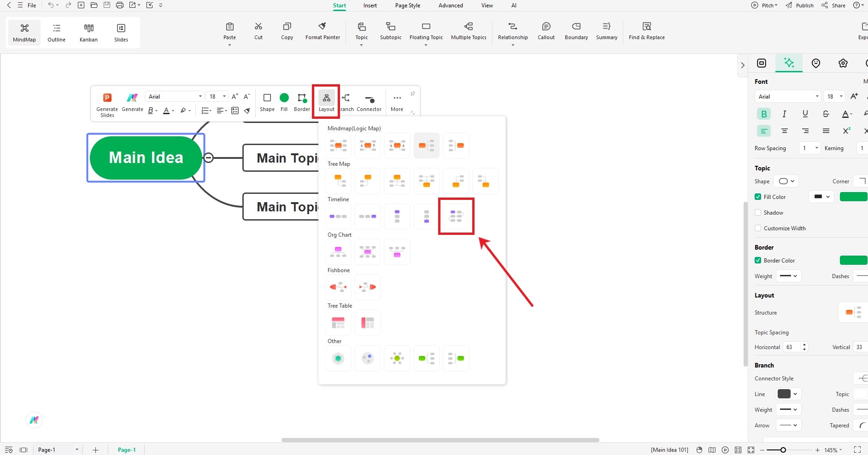Click the Share button

pyautogui.click(x=834, y=6)
